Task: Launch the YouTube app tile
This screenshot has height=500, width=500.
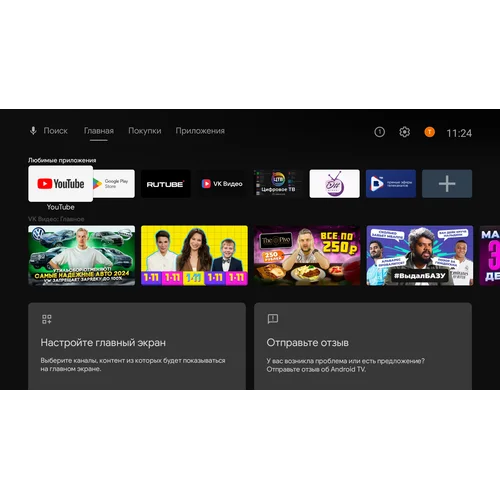Action: click(61, 184)
